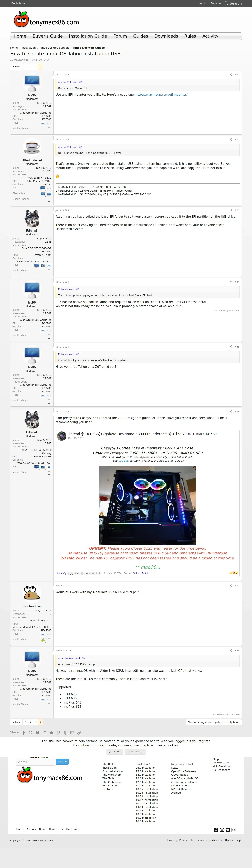Open the share icon on post #35
Viewport: 252px width, 868px height.
[231, 347]
